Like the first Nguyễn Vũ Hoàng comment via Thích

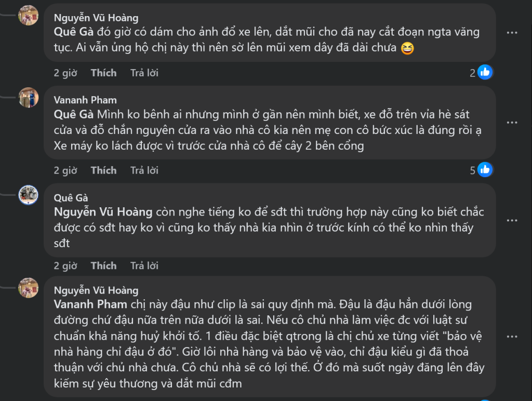click(x=103, y=73)
